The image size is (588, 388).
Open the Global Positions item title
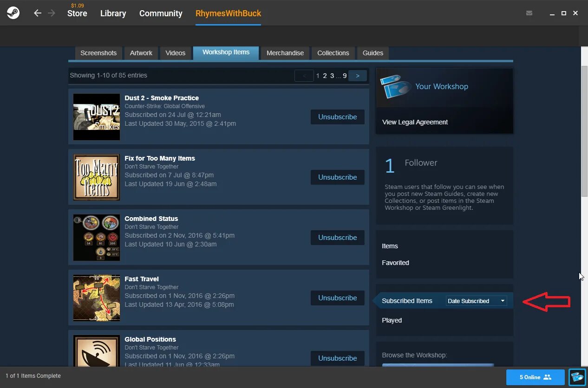[x=150, y=339]
